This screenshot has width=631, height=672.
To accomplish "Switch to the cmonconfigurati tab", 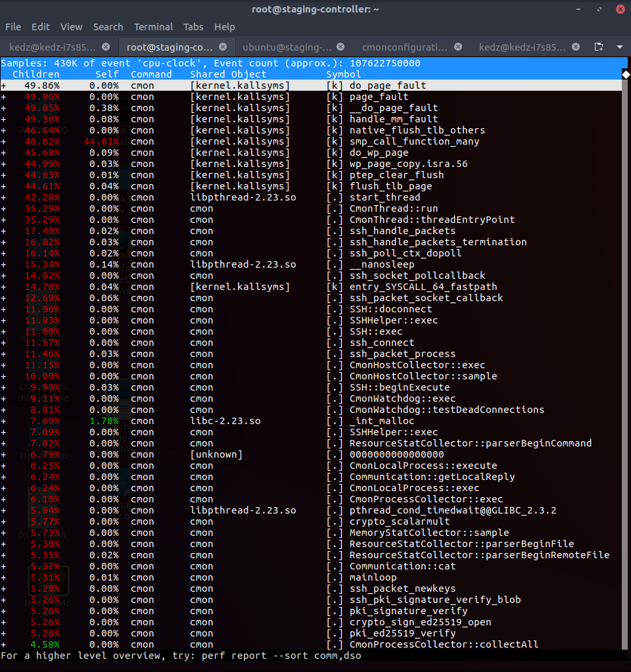I will click(x=405, y=47).
